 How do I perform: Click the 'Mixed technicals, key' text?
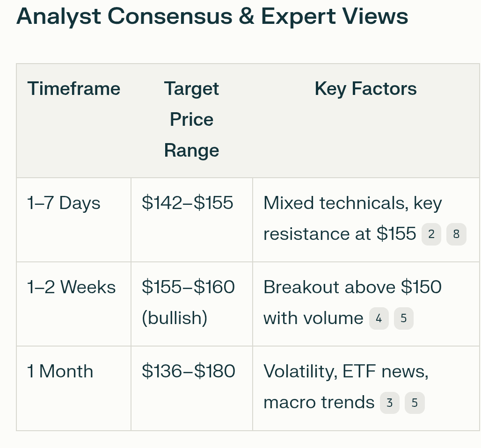[x=352, y=203]
